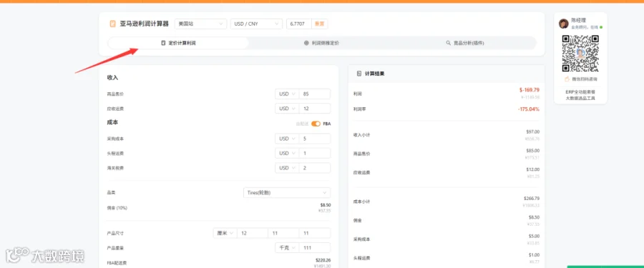644x268 pixels.
Task: Click the $12.00 应收运费 result value
Action: [x=532, y=169]
